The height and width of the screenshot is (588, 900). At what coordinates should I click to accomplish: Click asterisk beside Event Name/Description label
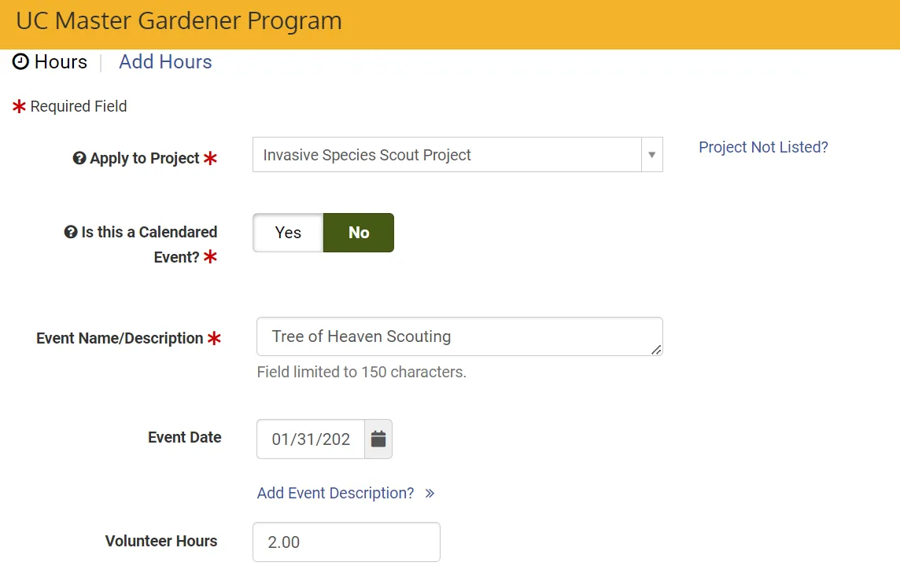216,337
